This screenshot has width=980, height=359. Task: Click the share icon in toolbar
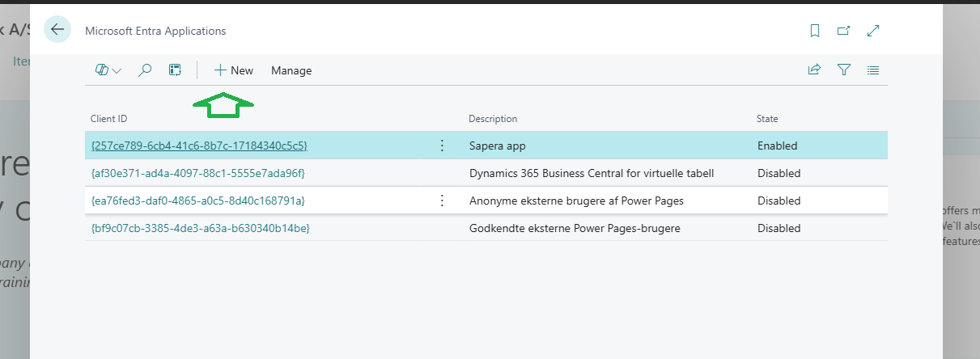point(814,70)
